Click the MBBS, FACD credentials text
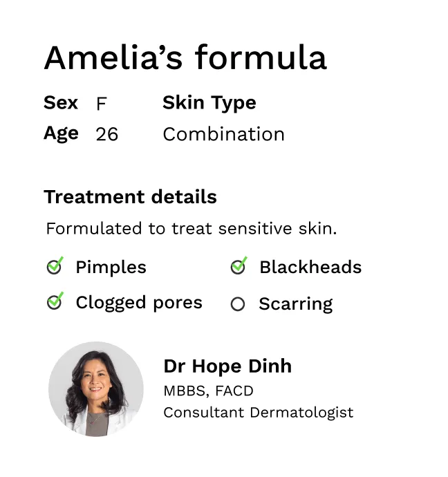Image resolution: width=448 pixels, height=477 pixels. coord(208,391)
